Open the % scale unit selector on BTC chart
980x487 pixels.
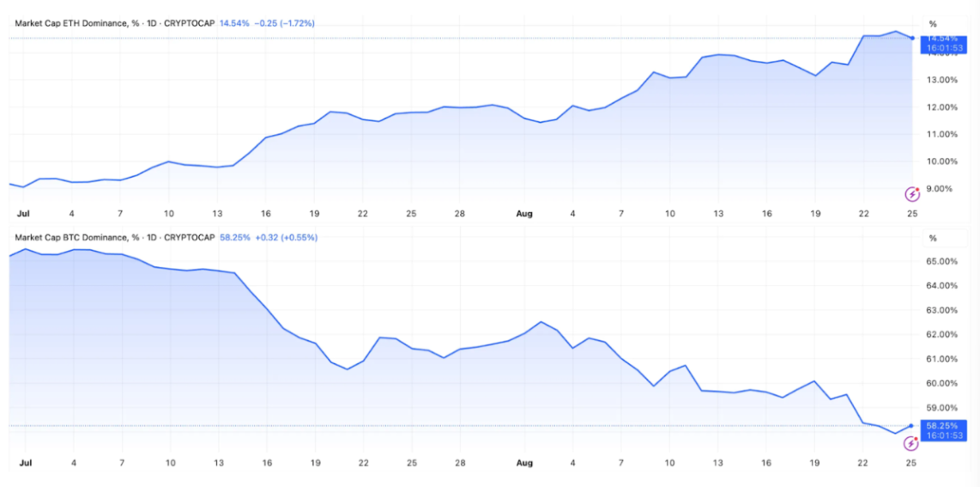(x=932, y=238)
